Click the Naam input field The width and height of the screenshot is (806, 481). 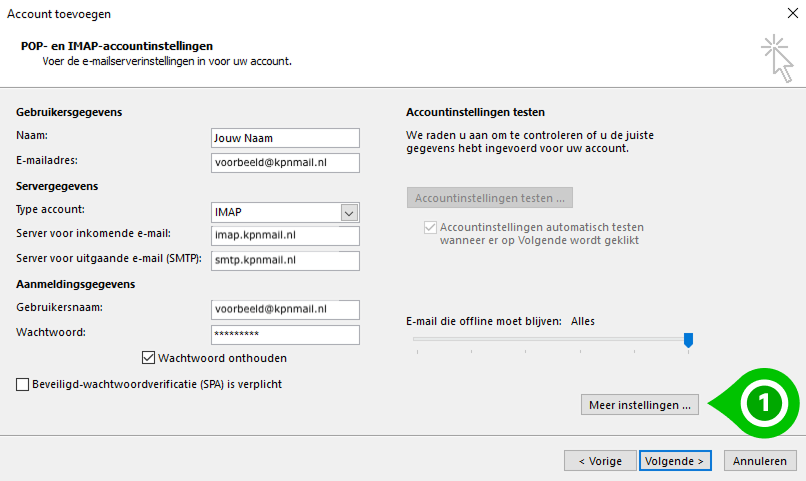(285, 138)
